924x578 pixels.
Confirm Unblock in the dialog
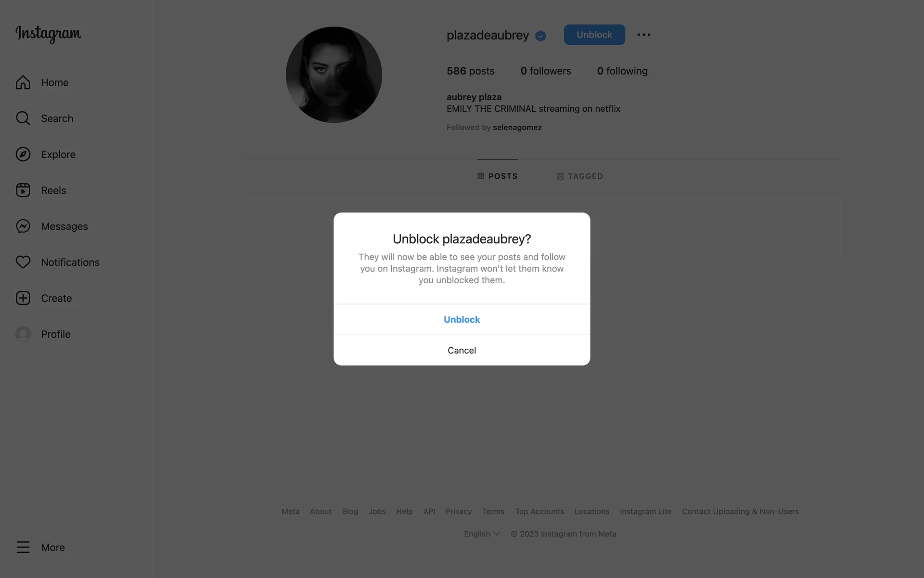tap(462, 319)
